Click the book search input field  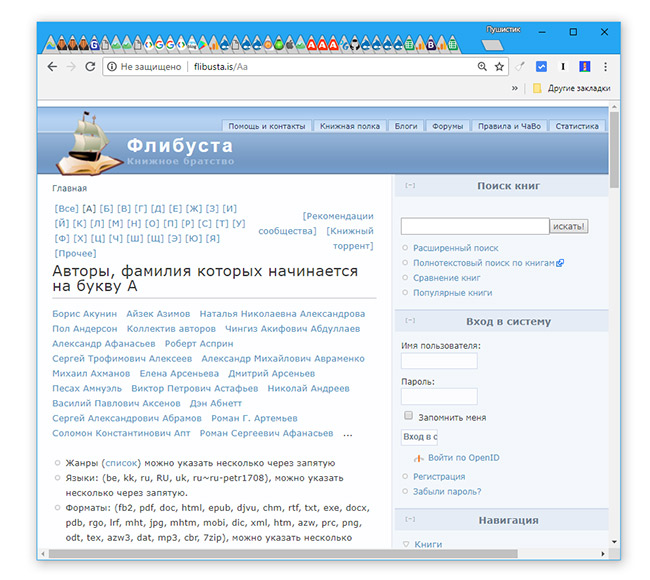(x=475, y=226)
